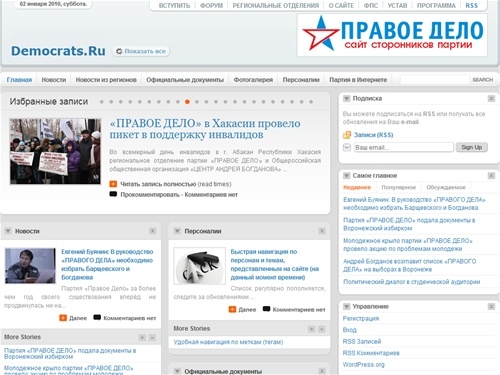Close the Персоналии widget
This screenshot has height=375, width=500.
(x=322, y=231)
